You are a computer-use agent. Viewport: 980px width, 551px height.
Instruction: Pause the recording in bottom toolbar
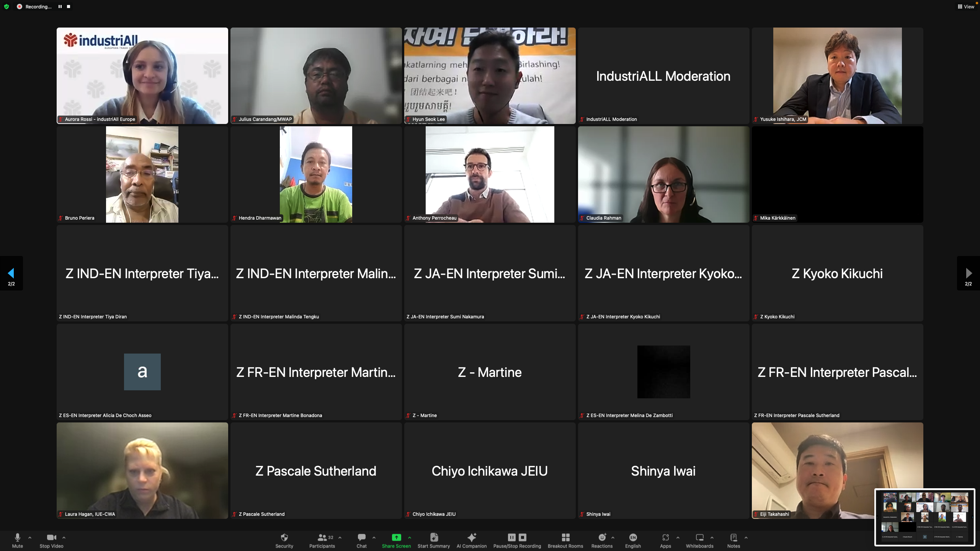click(511, 537)
